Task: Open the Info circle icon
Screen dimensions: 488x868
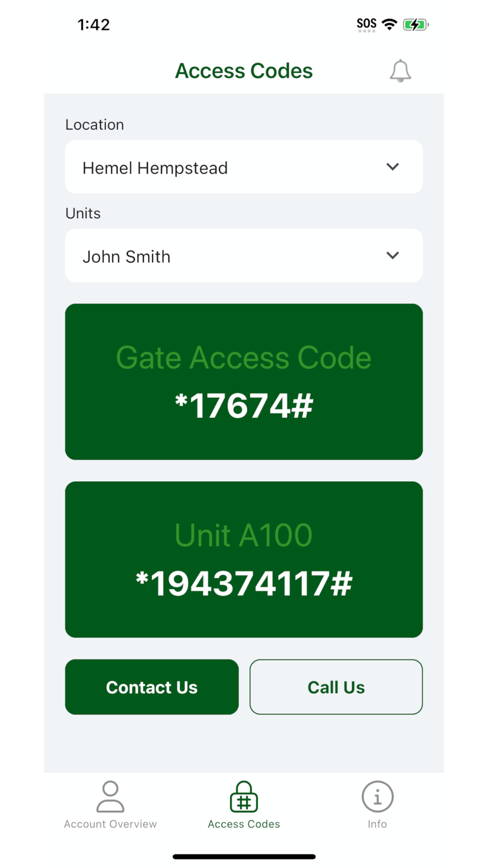Action: [x=377, y=796]
